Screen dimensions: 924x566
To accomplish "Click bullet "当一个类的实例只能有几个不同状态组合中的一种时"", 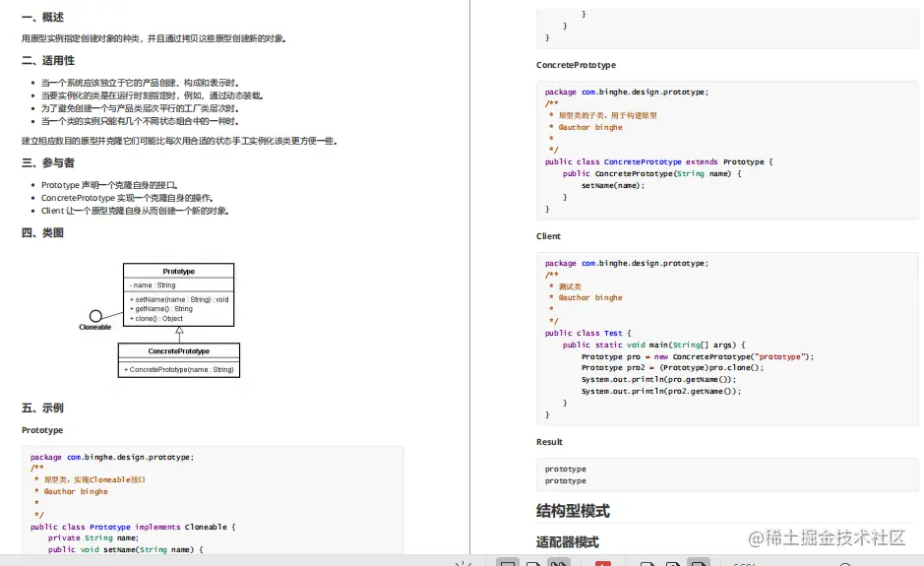I will click(x=141, y=121).
